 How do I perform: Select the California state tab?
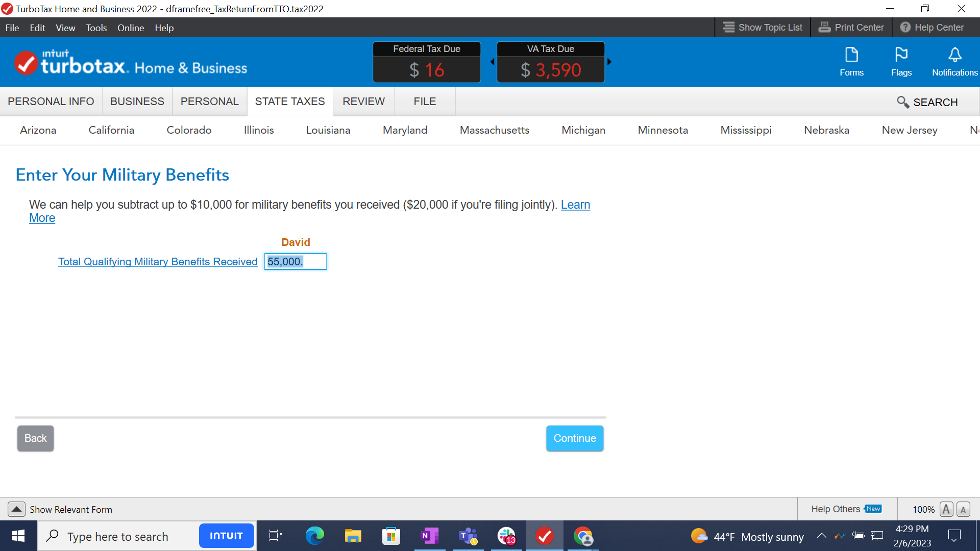coord(111,130)
